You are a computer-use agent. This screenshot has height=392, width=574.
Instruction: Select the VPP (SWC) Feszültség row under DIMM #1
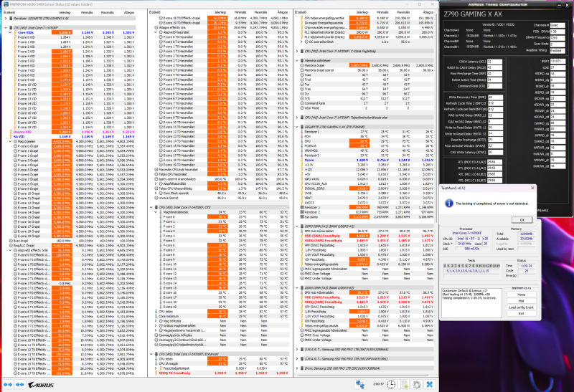point(365,245)
